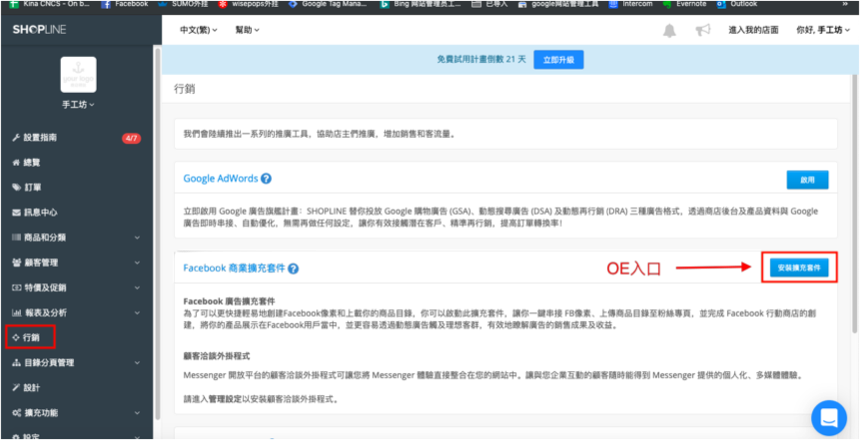Click the Google AdWords 啟用 button

[x=807, y=179]
